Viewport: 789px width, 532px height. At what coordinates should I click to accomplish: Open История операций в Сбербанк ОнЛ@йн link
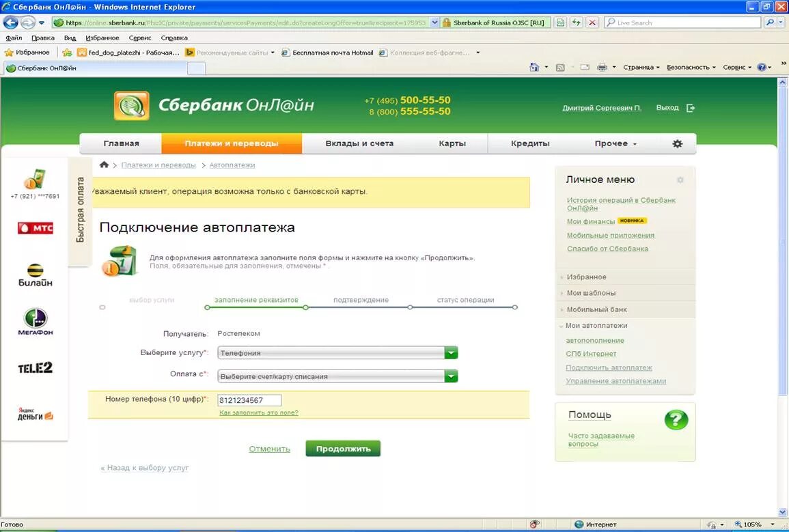click(621, 204)
